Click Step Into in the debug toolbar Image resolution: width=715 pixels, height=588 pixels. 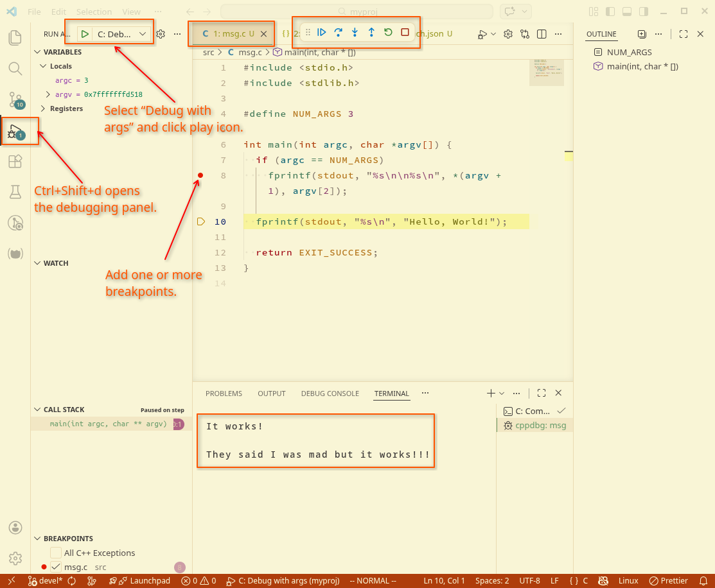coord(355,32)
